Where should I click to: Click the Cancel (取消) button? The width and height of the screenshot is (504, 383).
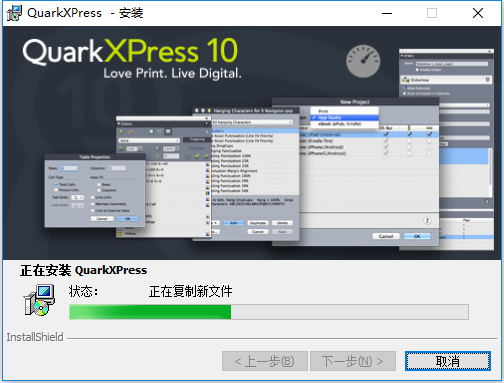[x=448, y=361]
